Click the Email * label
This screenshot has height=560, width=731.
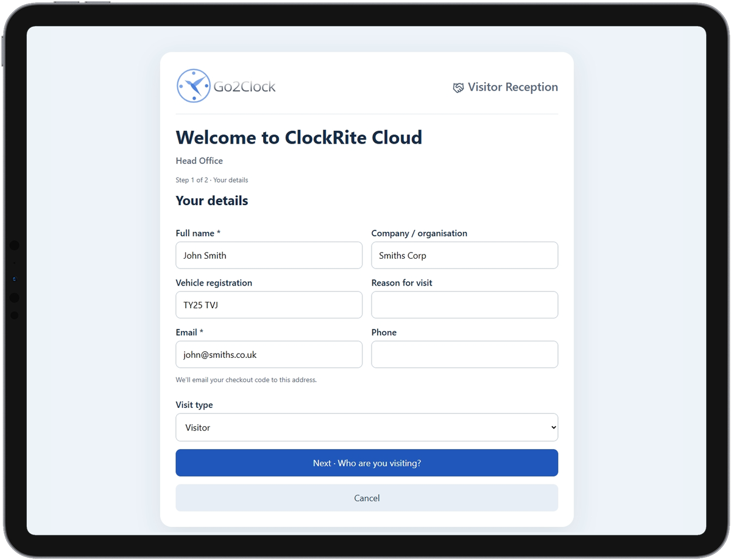pos(189,332)
